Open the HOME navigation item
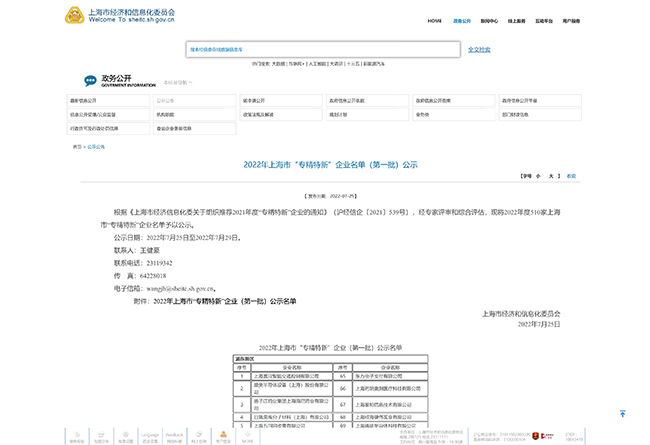650x445 pixels. click(x=435, y=20)
